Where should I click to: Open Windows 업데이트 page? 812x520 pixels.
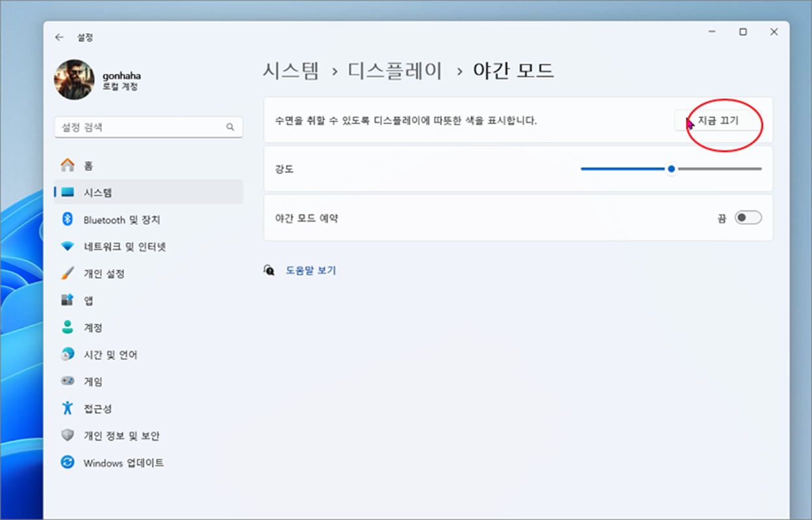click(x=149, y=463)
